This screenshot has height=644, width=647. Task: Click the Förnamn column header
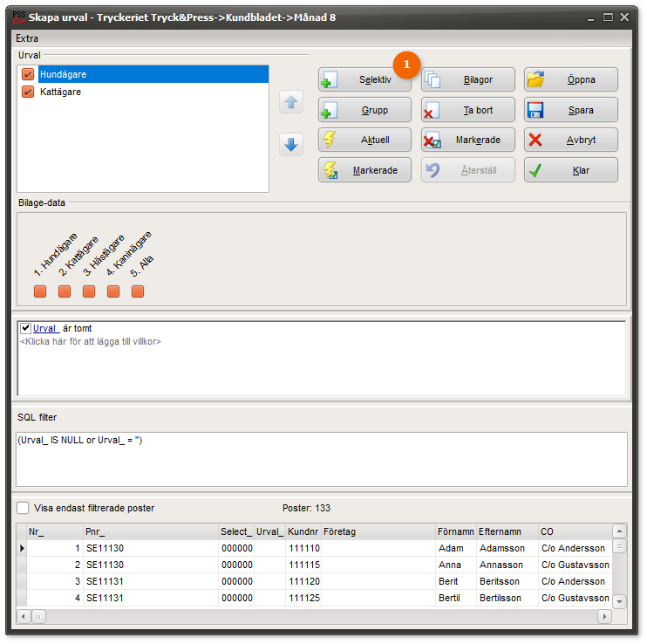tap(456, 531)
